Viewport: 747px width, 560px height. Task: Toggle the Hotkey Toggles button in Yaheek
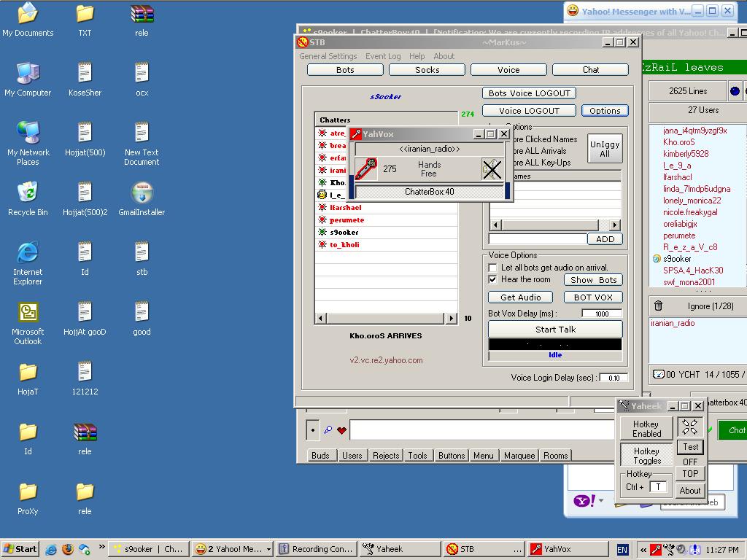coord(646,455)
